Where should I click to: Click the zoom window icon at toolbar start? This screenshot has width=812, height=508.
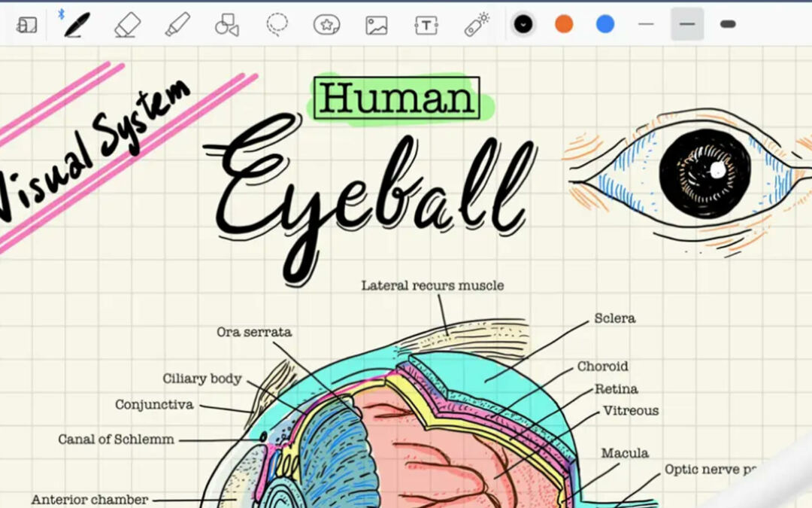click(27, 25)
